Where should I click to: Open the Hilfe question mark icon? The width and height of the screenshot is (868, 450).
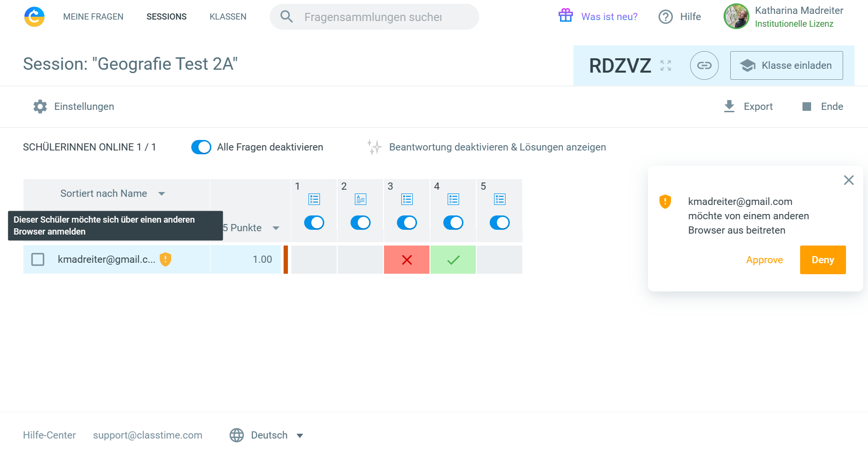[665, 17]
